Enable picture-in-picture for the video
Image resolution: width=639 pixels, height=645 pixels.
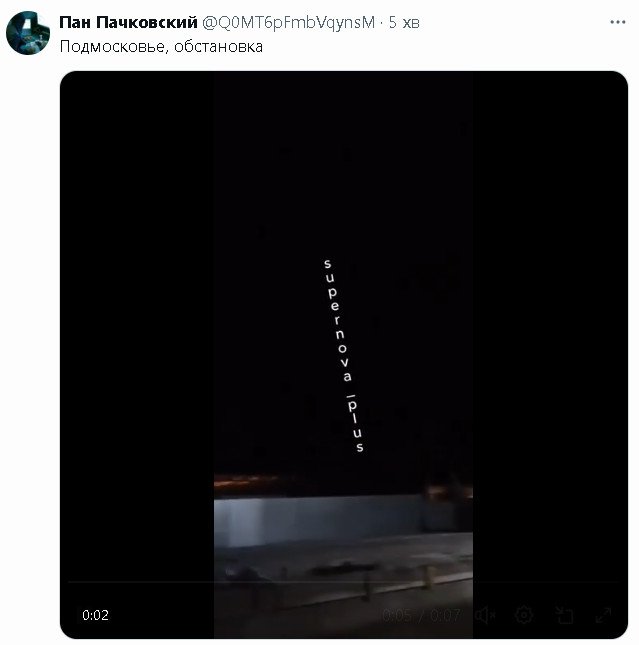564,615
